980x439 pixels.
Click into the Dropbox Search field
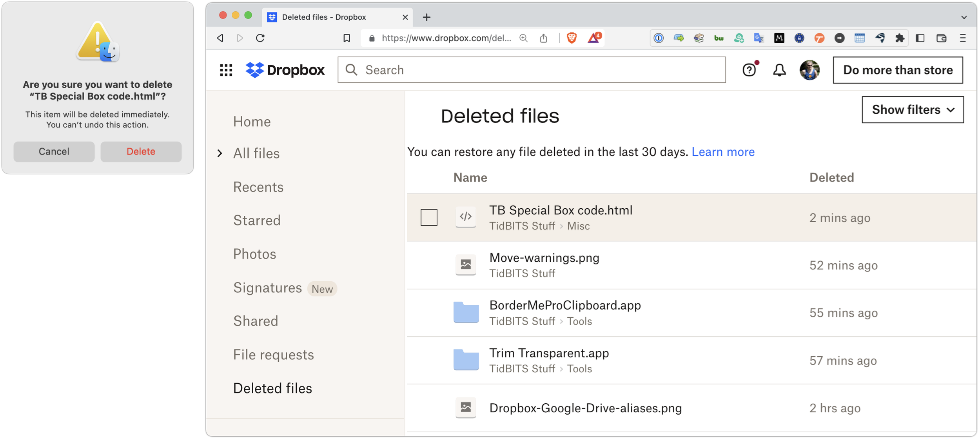pos(531,70)
